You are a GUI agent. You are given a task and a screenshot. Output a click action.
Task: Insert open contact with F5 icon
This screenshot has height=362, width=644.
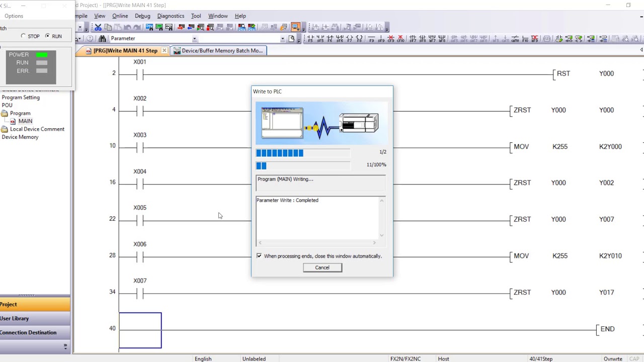click(310, 38)
